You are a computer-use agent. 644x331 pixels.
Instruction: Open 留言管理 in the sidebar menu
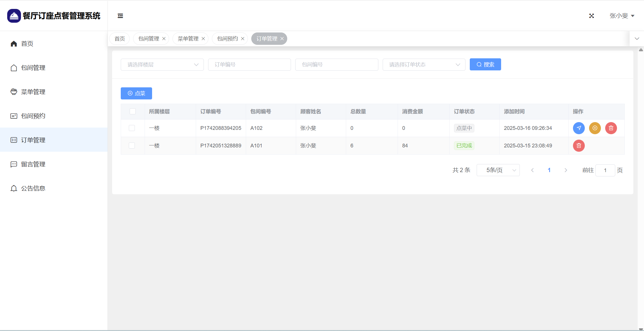tap(33, 164)
